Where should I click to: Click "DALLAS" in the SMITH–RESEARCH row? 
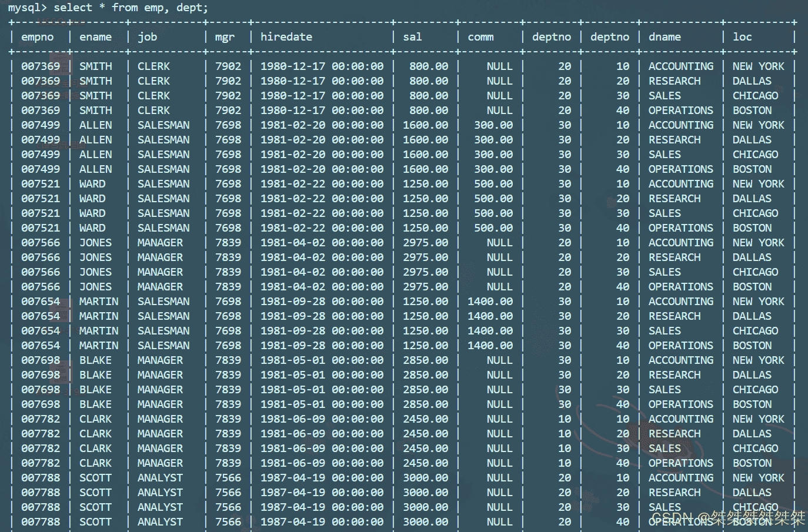[x=752, y=81]
